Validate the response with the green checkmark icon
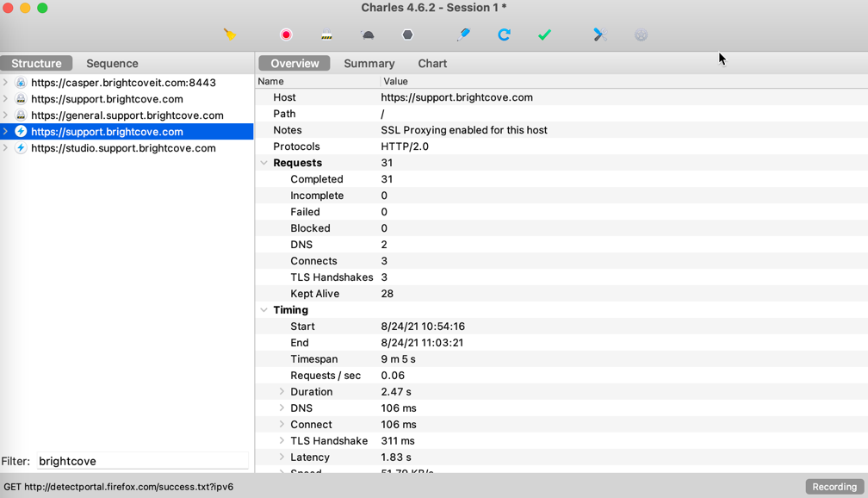The width and height of the screenshot is (868, 498). (544, 34)
